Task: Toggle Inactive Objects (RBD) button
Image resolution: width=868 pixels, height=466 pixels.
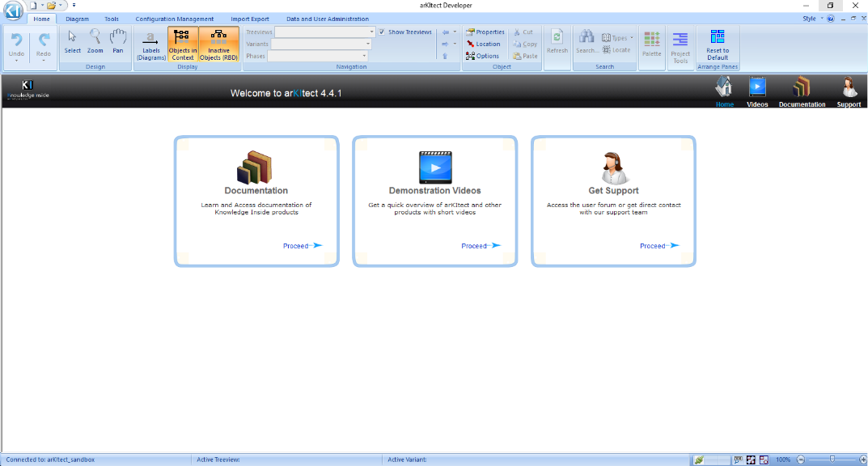Action: click(x=218, y=44)
